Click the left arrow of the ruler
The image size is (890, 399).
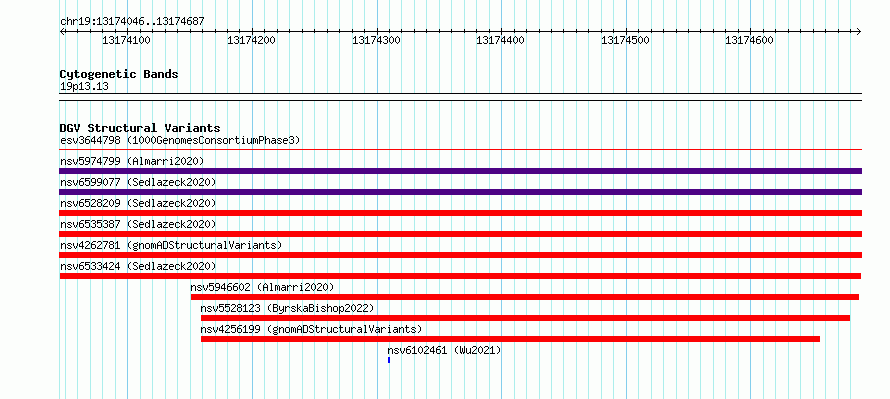coord(62,31)
